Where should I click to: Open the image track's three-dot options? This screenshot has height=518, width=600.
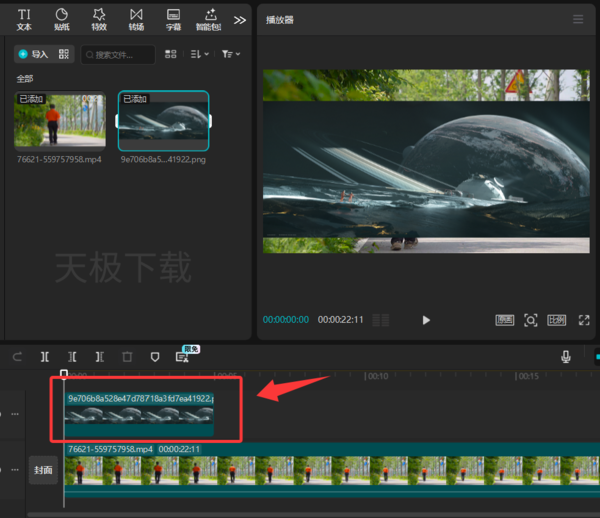coord(15,414)
